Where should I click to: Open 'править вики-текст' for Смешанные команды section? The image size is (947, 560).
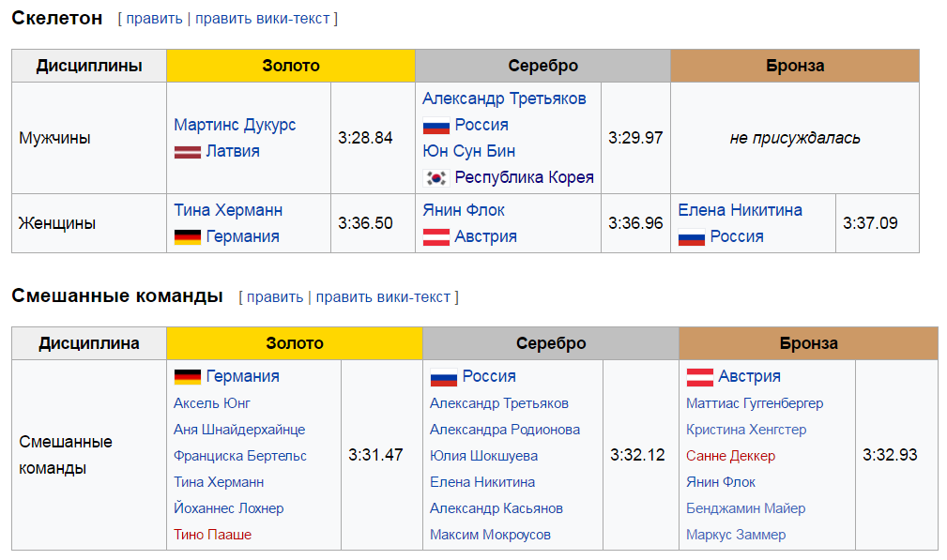tap(383, 297)
